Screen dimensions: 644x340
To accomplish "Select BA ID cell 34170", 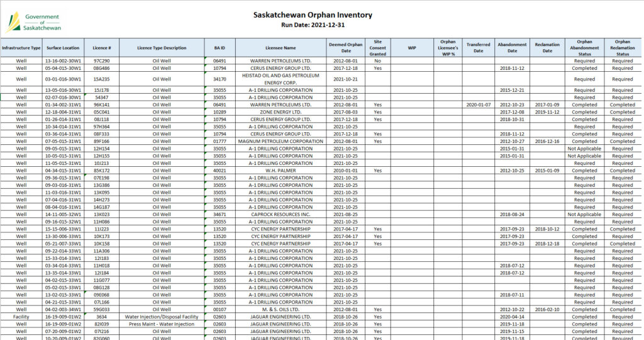I will 219,79.
